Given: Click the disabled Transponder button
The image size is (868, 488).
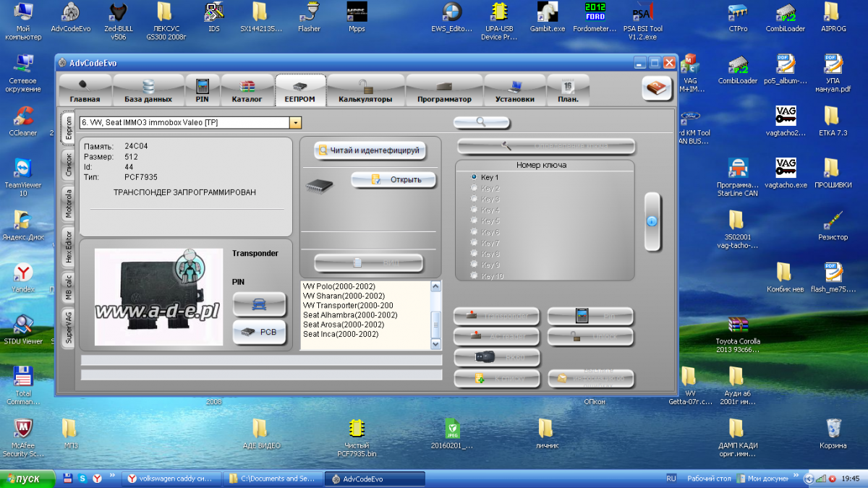Looking at the screenshot, I should click(497, 316).
